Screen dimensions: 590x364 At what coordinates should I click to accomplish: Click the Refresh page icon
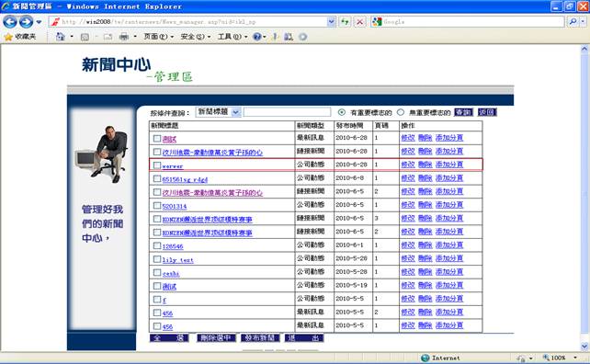345,22
